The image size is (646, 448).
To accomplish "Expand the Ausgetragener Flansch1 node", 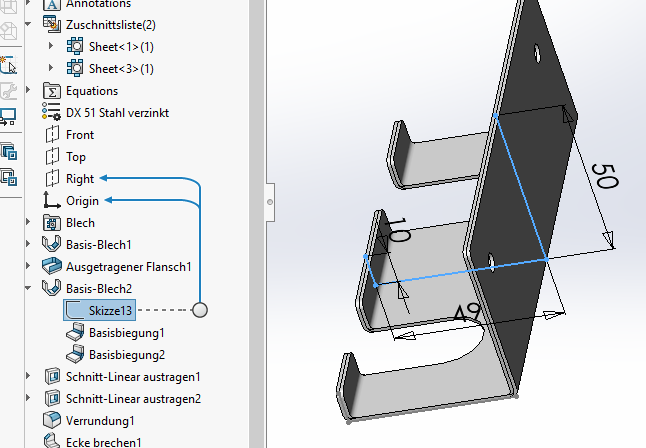I will [x=28, y=266].
